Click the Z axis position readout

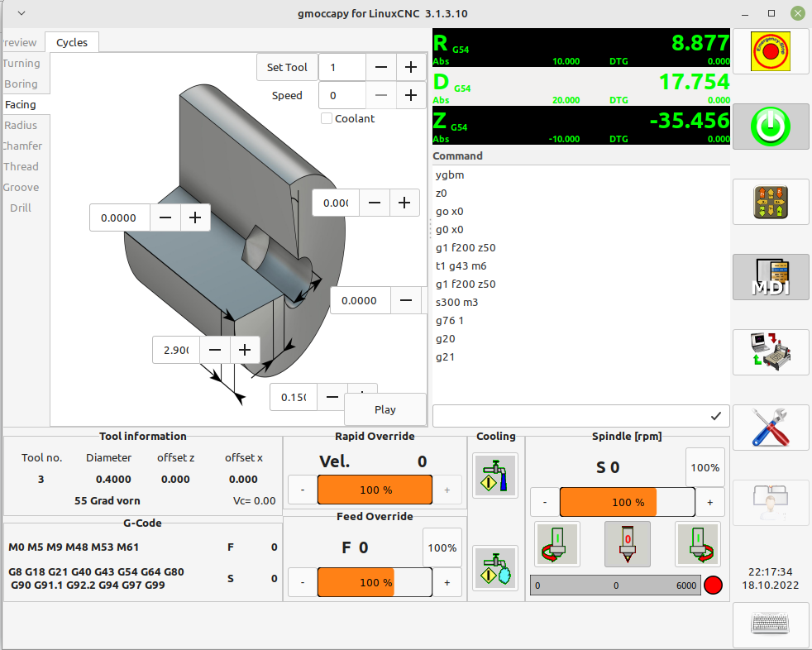(581, 126)
